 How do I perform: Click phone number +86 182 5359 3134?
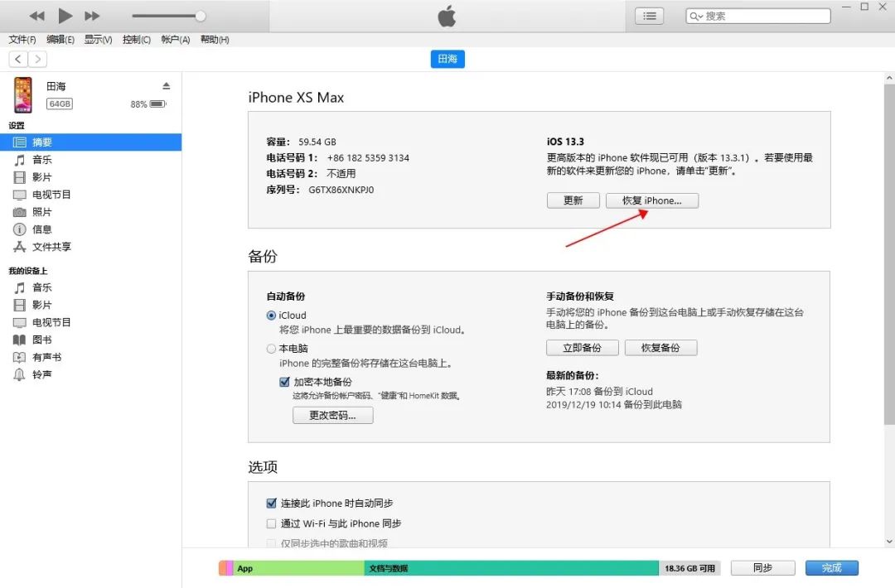tap(368, 158)
